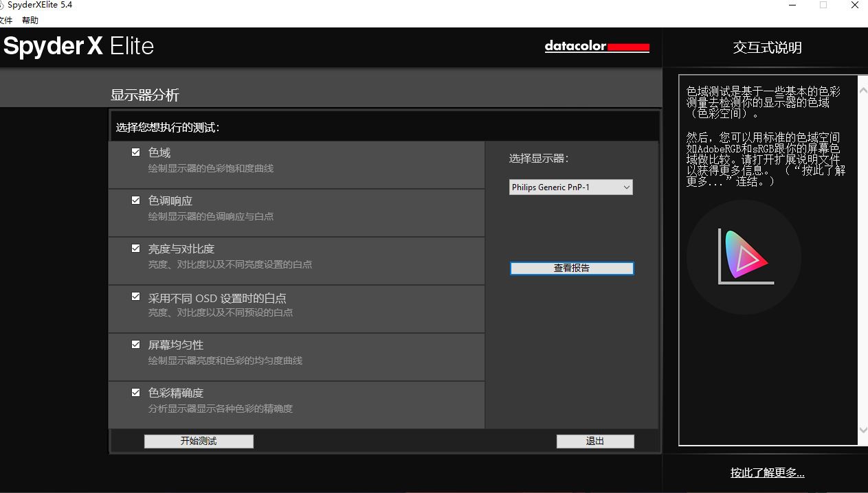Click scroll up arrow in help panel
This screenshot has height=493, width=868.
click(x=863, y=91)
